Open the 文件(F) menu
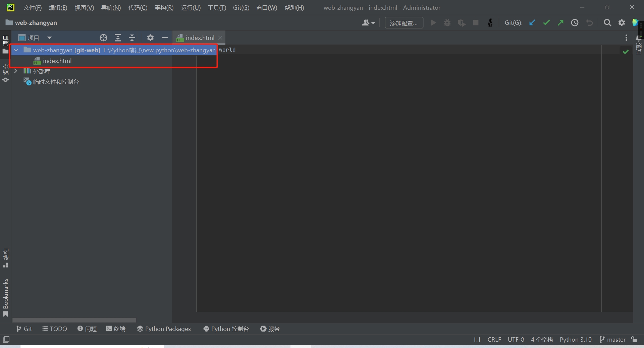 (x=32, y=7)
